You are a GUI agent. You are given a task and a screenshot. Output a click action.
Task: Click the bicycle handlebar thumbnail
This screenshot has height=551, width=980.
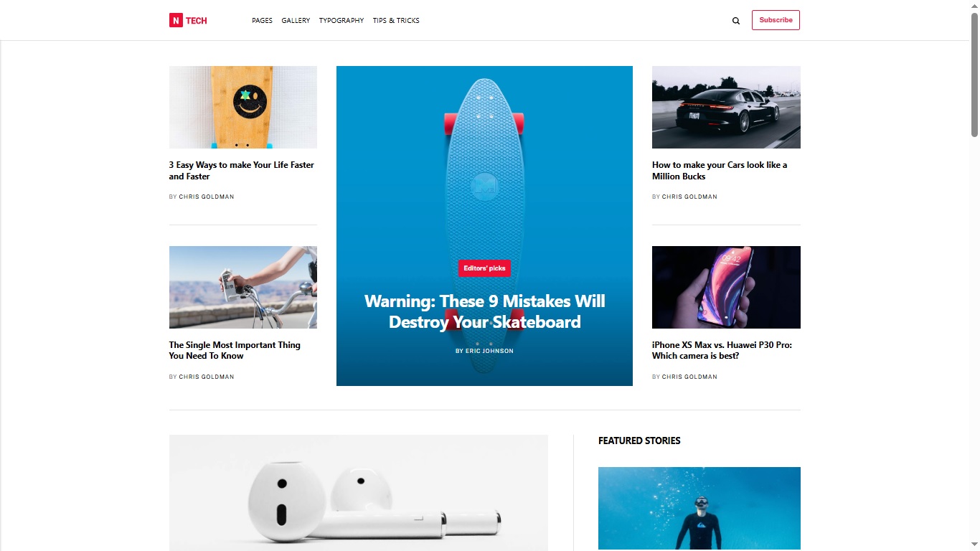pyautogui.click(x=243, y=287)
